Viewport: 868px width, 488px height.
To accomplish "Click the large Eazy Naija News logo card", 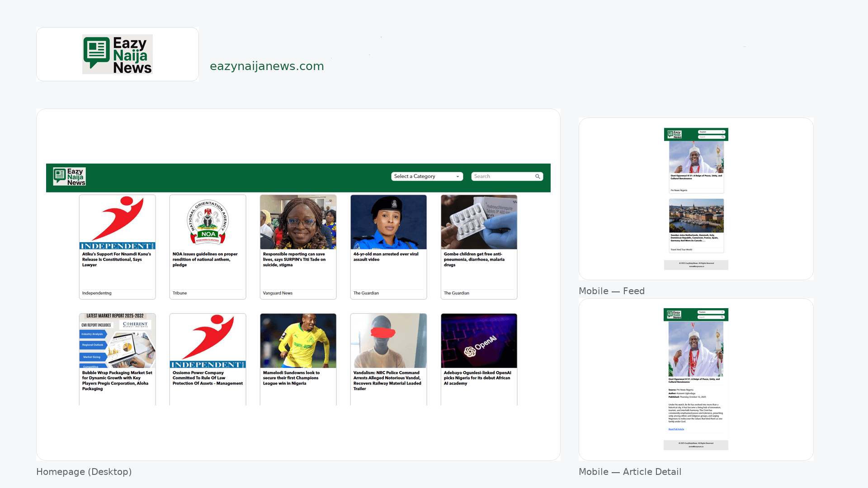I will 118,54.
